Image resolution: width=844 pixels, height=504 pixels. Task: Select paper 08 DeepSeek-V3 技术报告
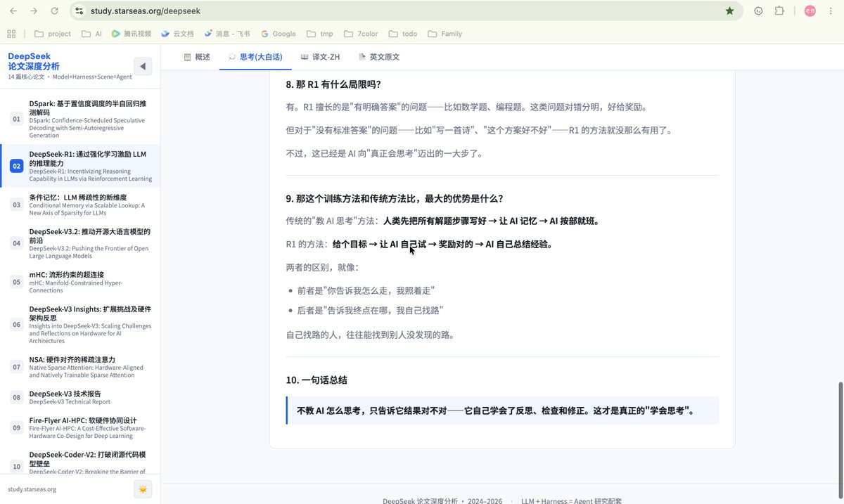coord(80,398)
